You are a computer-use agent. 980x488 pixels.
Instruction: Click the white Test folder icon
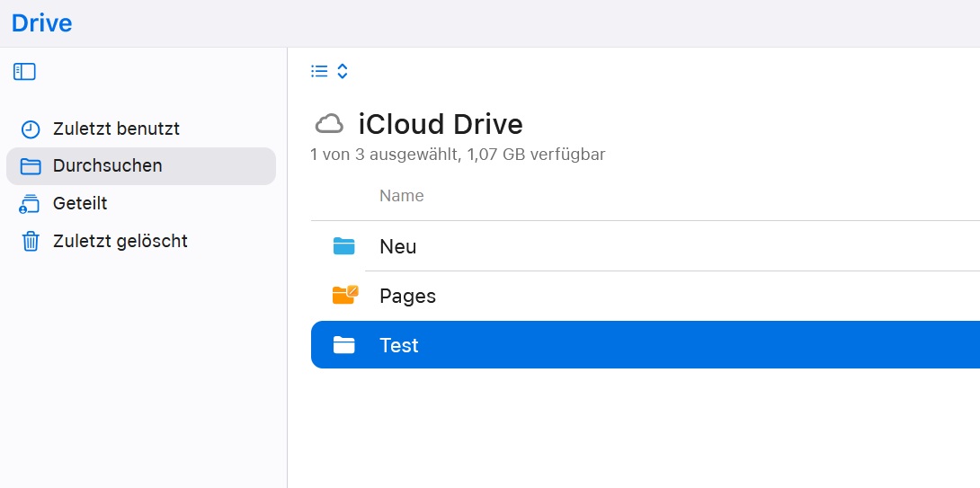tap(343, 345)
